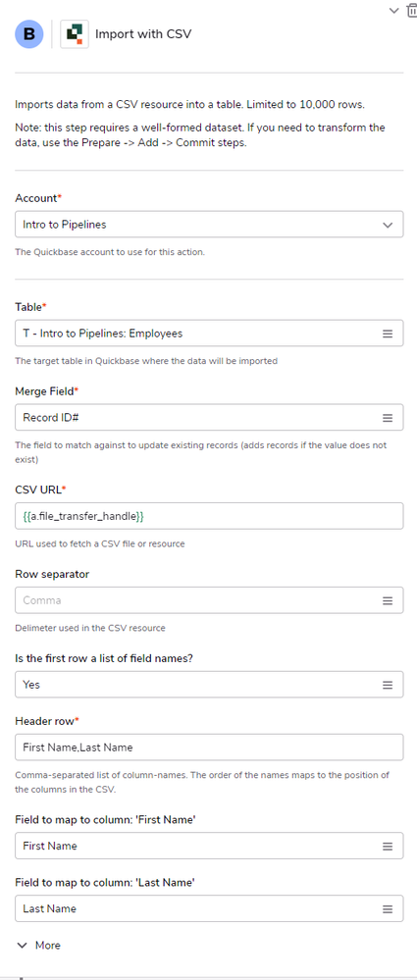
Task: Click into the Header row input field
Action: 209,747
